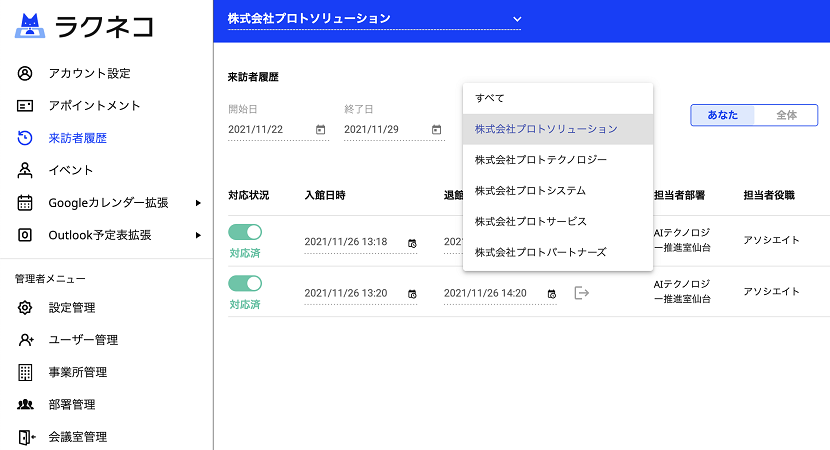Open the 開始日 calendar picker icon
The height and width of the screenshot is (450, 830).
pos(320,130)
